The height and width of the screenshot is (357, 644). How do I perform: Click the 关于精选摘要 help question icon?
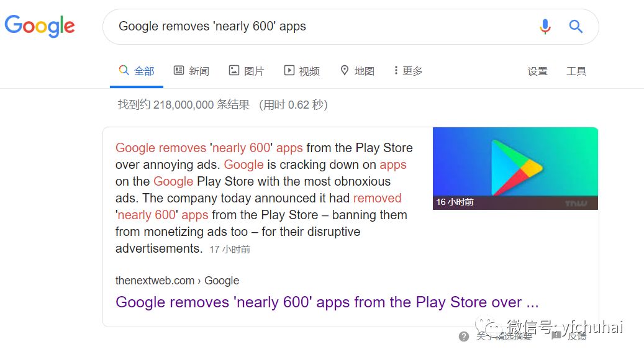[x=464, y=337]
